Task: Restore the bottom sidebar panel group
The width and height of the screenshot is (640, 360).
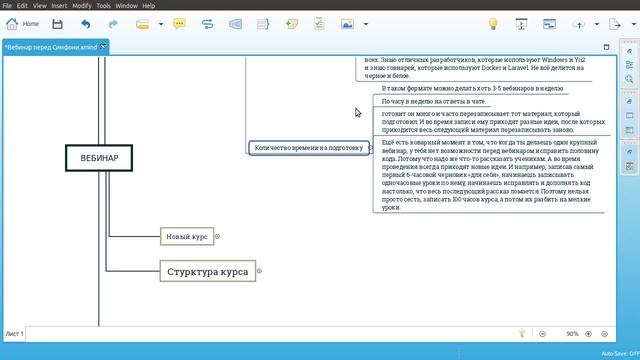Action: tap(629, 152)
